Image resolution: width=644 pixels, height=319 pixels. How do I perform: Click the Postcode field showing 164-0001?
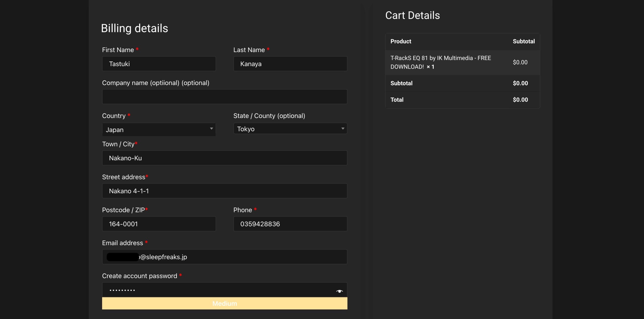click(x=159, y=224)
